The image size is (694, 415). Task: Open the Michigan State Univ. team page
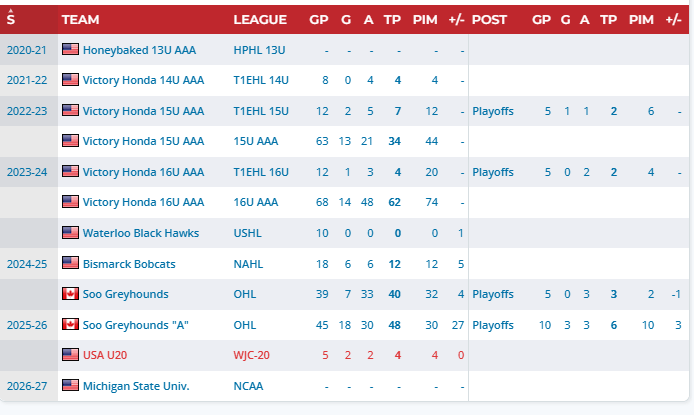click(136, 386)
